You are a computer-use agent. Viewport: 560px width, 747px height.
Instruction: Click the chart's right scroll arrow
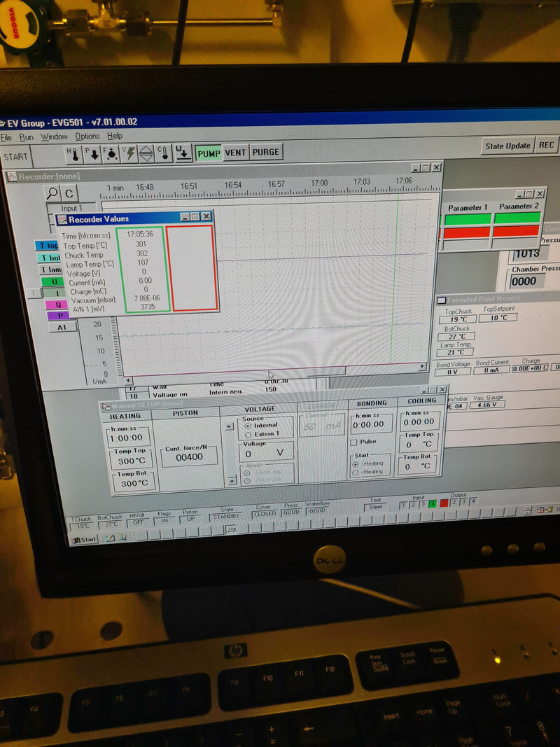[421, 366]
